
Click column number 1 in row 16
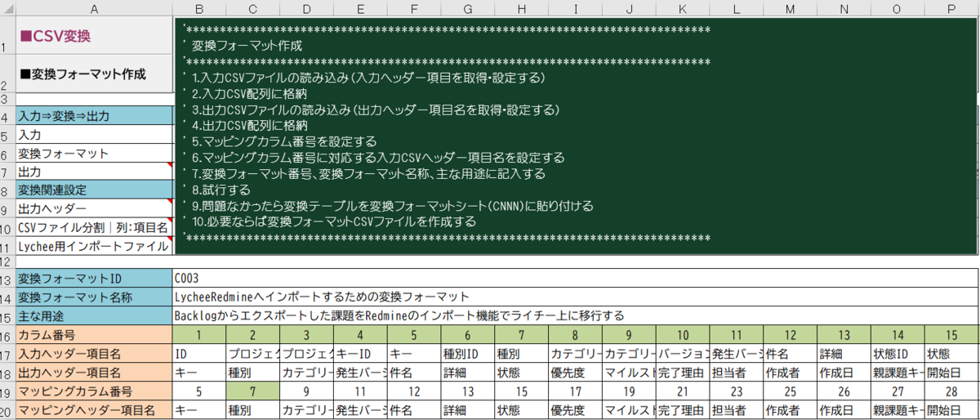click(199, 334)
